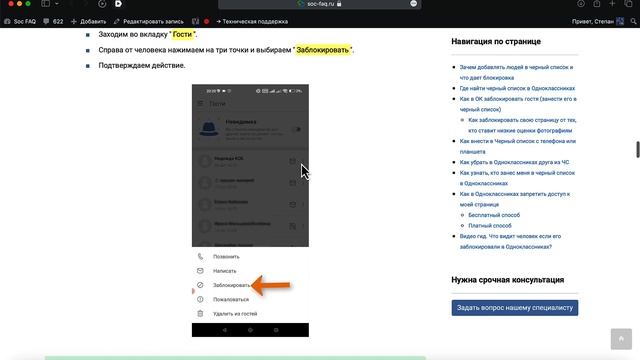Open the Платный способ sub-link

click(489, 225)
